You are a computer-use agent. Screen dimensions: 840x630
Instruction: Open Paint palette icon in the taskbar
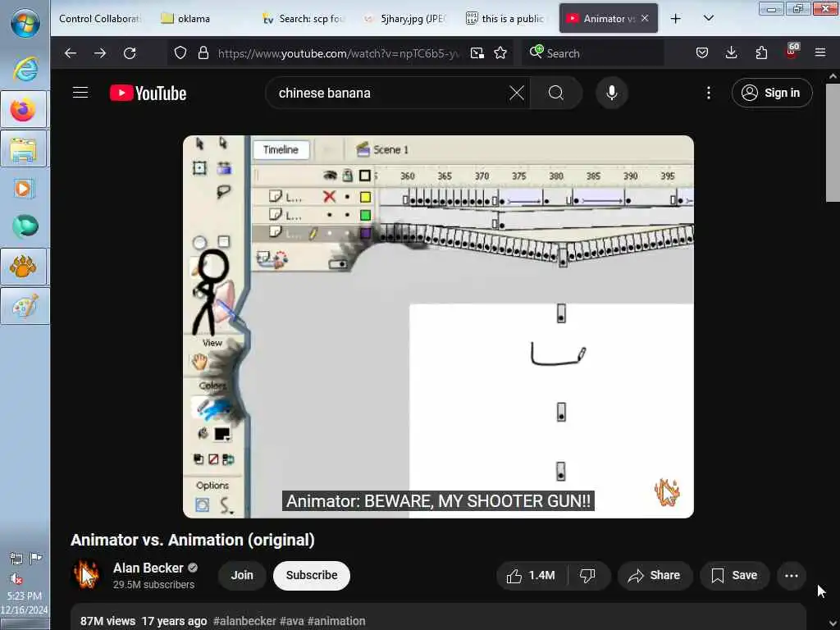tap(24, 306)
